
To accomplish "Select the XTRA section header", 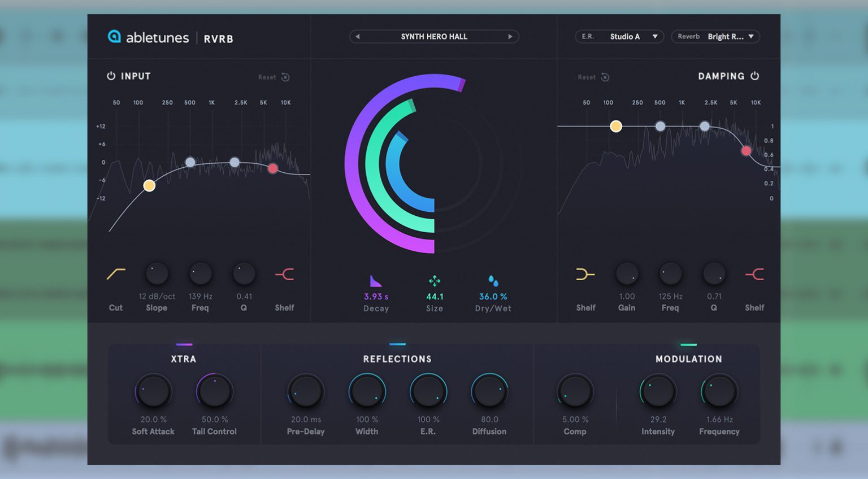I will pos(183,359).
